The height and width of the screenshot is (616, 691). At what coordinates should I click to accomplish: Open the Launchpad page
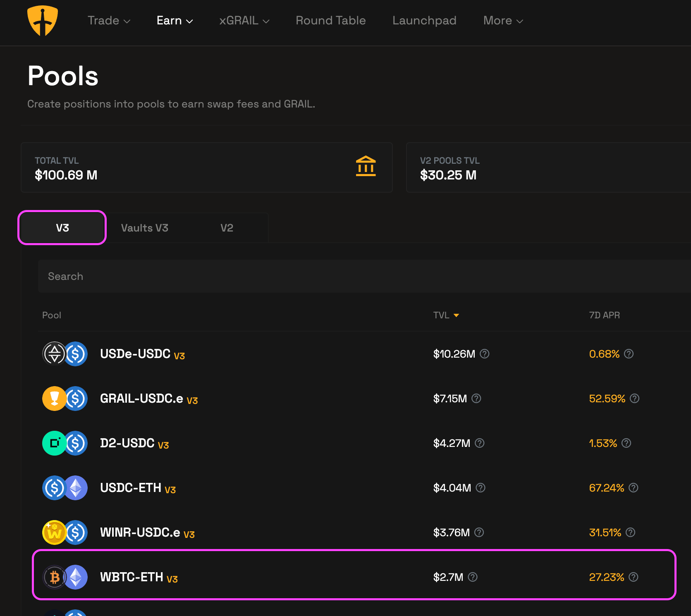point(424,21)
